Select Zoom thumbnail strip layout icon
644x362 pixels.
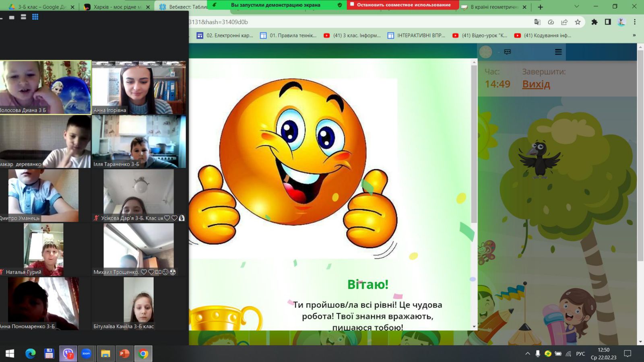[x=12, y=17]
